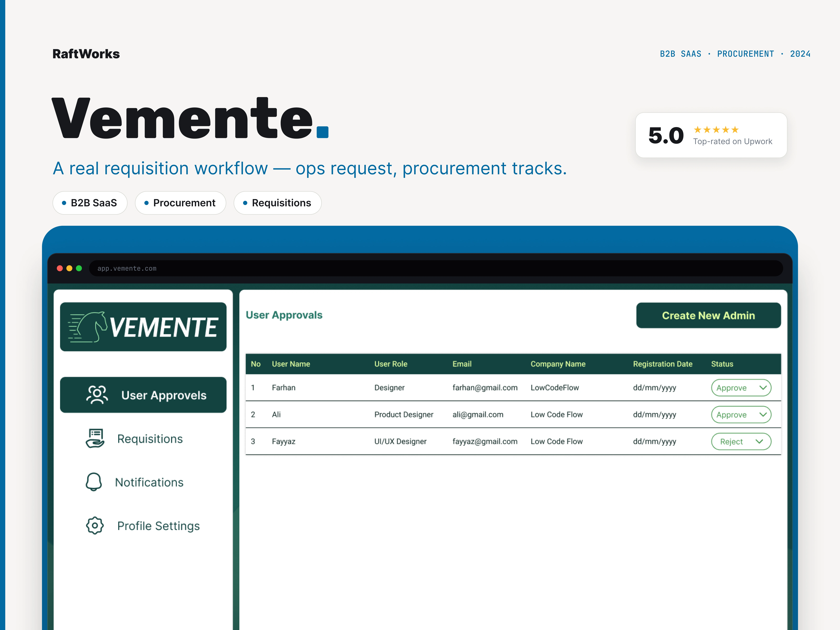
Task: Click Fayyaz's Low Code Flow company cell
Action: (557, 442)
